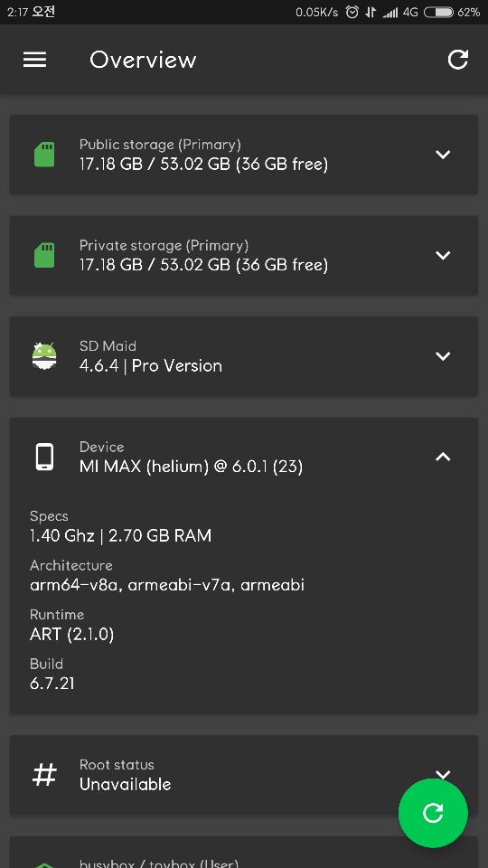Select the 4.6.4 Pro Version text
This screenshot has width=488, height=868.
pyautogui.click(x=151, y=366)
